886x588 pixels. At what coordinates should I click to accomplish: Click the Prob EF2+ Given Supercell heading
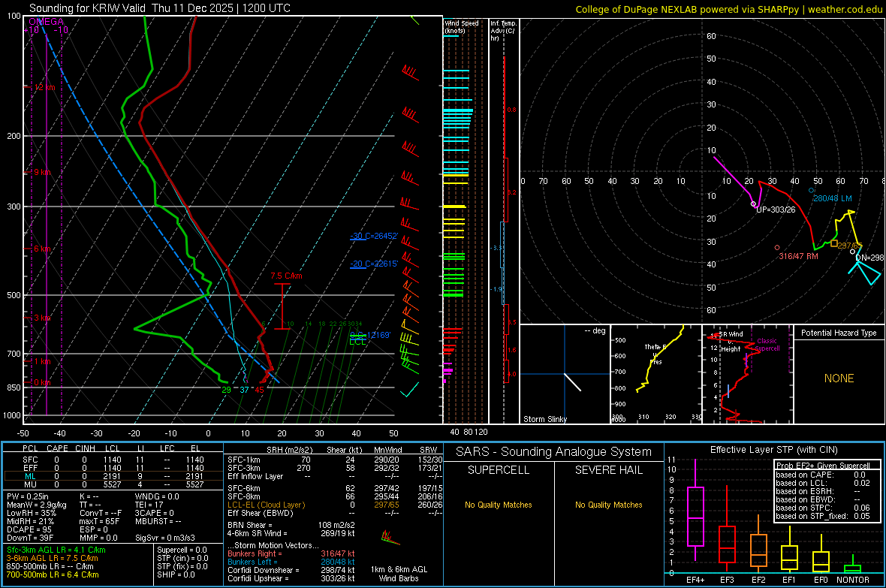tap(823, 466)
